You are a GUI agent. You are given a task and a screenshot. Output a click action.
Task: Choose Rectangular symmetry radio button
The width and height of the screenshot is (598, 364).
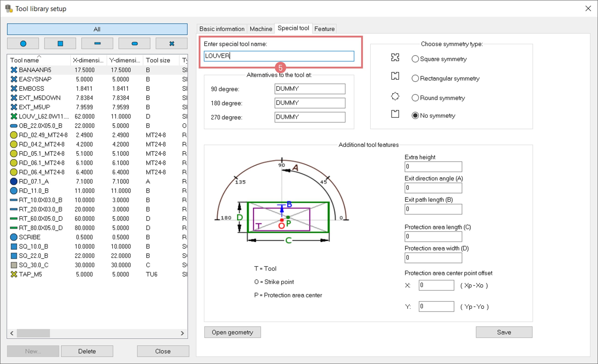tap(415, 78)
